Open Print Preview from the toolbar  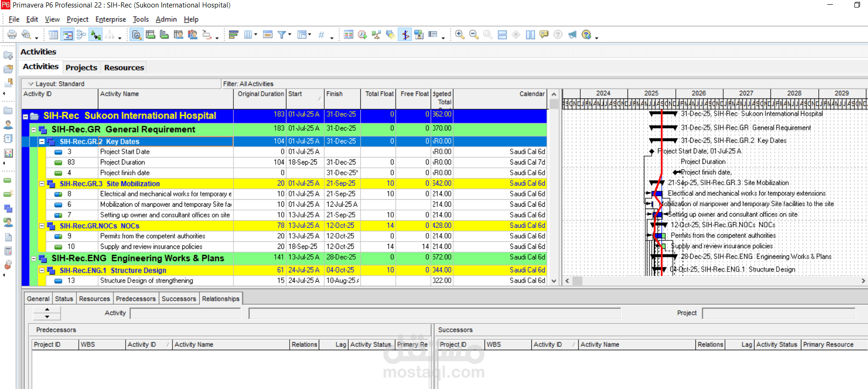(26, 35)
